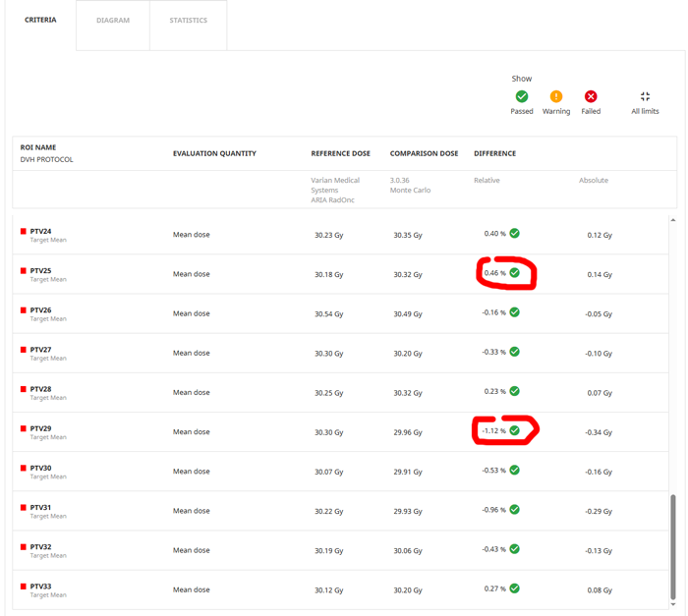Click the vertical scrollbar thumb

coord(673,546)
